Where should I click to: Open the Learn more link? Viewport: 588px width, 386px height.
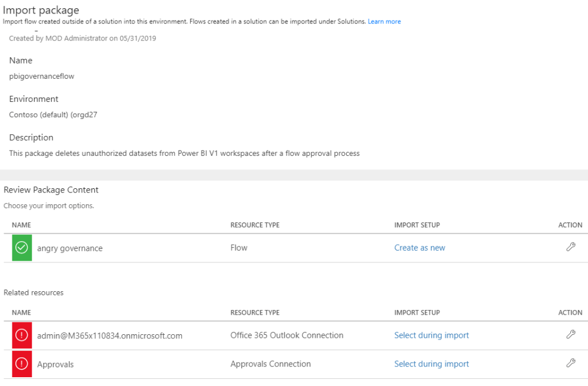(x=384, y=21)
